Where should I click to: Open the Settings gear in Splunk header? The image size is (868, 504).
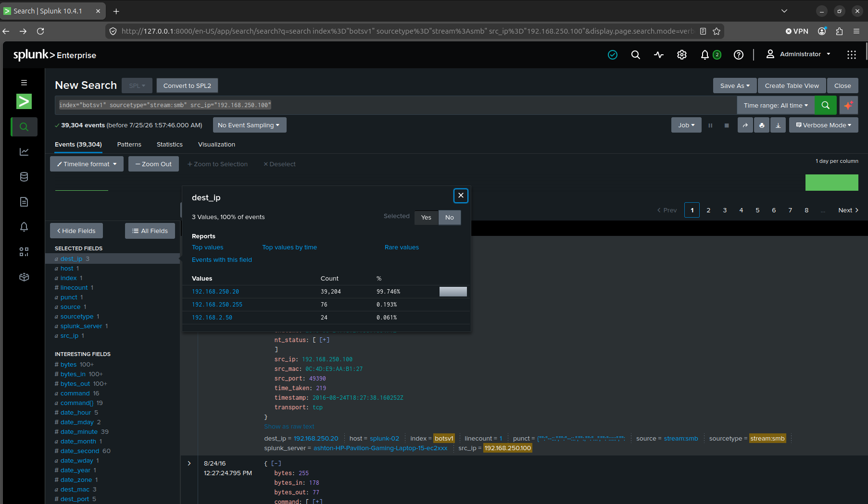click(x=682, y=55)
